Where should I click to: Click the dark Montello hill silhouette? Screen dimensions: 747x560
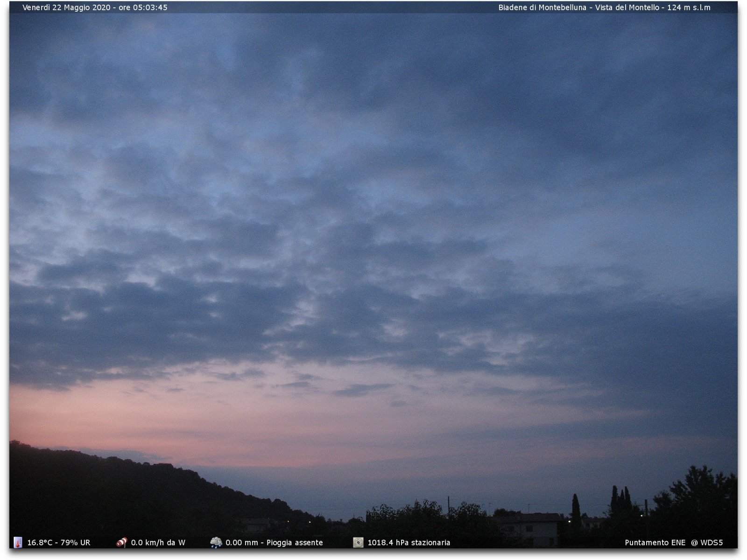(117, 495)
